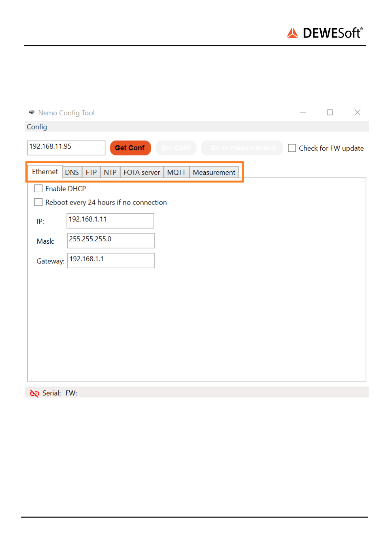This screenshot has height=554, width=392.
Task: Click the Nemo Config Tool app icon
Action: (x=32, y=112)
